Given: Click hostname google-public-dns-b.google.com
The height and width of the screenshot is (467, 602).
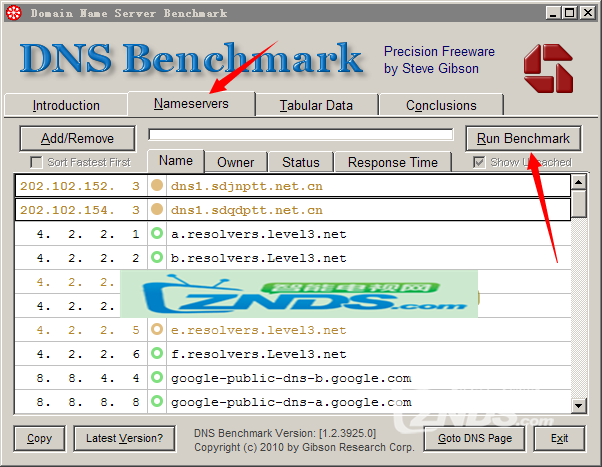Looking at the screenshot, I should (x=291, y=378).
